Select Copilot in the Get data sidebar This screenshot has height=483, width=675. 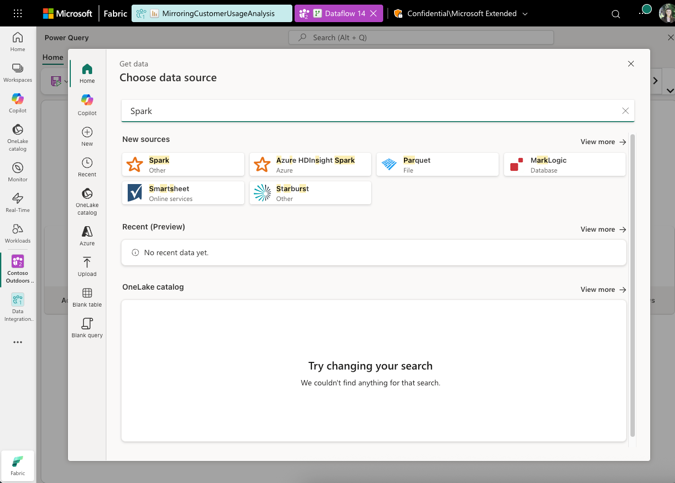coord(87,105)
